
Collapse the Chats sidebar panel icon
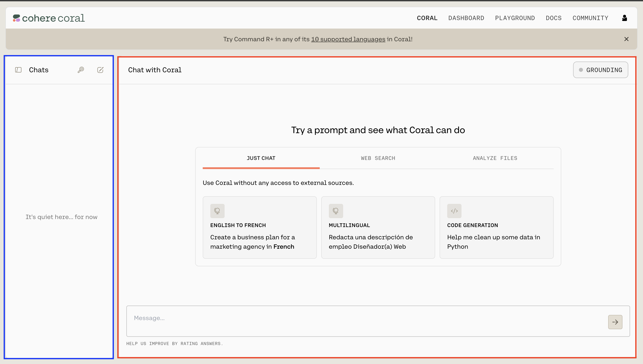(x=18, y=70)
